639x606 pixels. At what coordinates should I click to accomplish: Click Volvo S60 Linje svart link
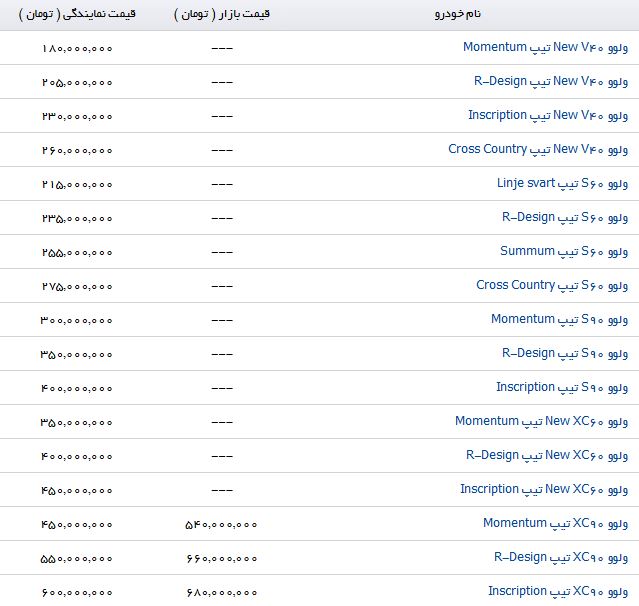[562, 184]
